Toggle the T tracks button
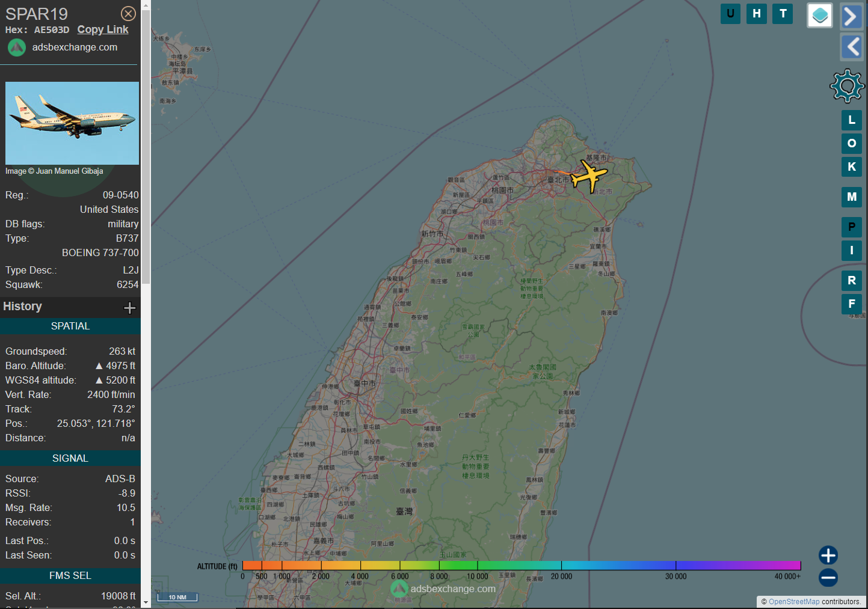The image size is (868, 609). click(x=783, y=14)
